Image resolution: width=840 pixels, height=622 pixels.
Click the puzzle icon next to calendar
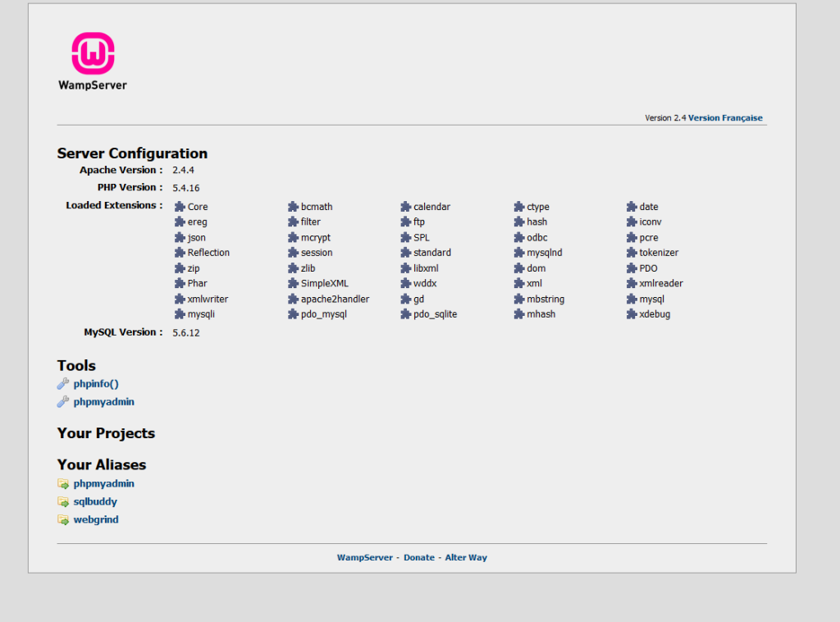click(405, 207)
